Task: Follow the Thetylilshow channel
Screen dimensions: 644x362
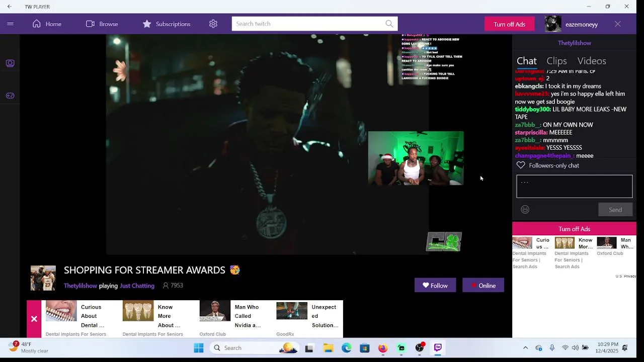Action: click(435, 285)
